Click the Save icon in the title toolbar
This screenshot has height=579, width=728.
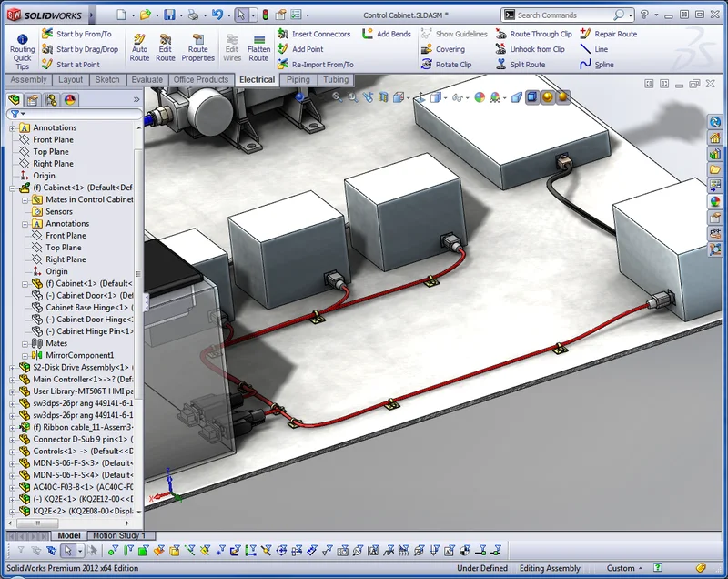168,15
